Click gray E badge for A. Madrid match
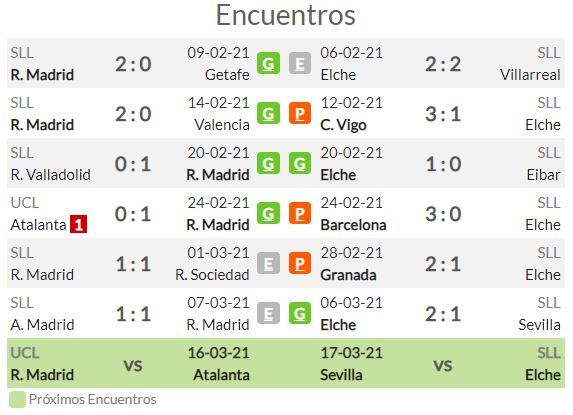573x415 pixels. click(x=268, y=314)
